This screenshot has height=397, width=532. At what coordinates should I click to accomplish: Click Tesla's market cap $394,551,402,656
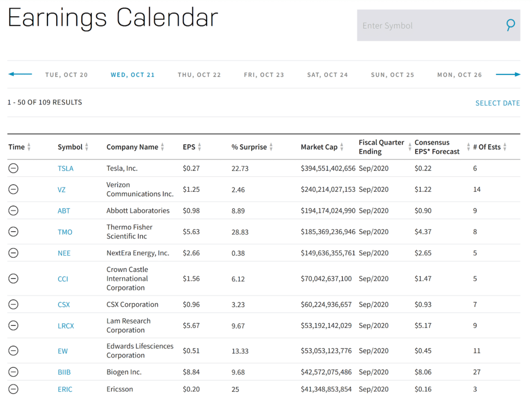pyautogui.click(x=328, y=168)
